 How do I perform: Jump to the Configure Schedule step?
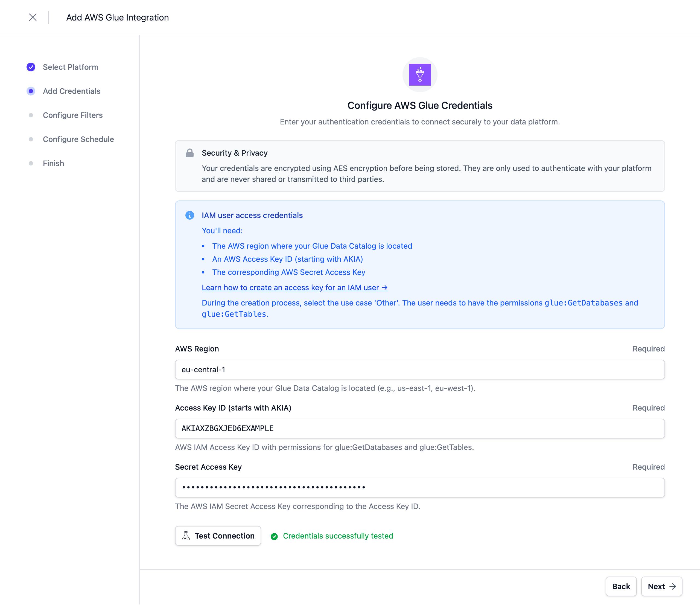click(x=78, y=139)
